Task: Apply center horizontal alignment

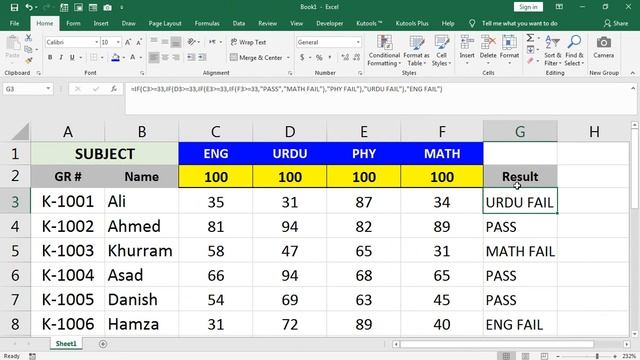Action: coord(165,58)
